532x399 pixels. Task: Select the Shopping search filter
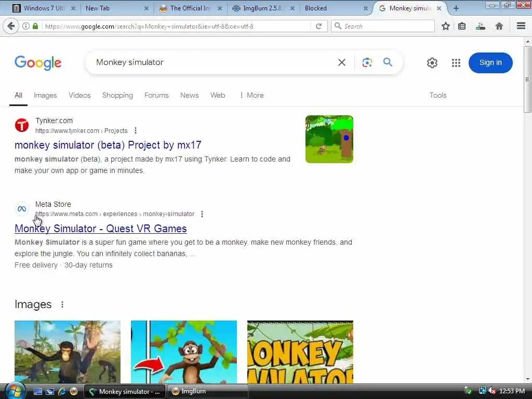pos(118,96)
